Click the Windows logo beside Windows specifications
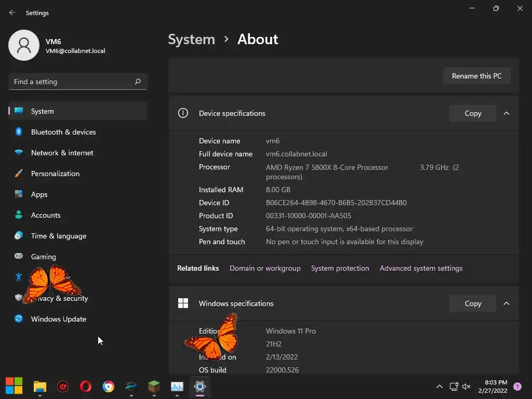Screen dimensions: 532x399 [x=183, y=303]
